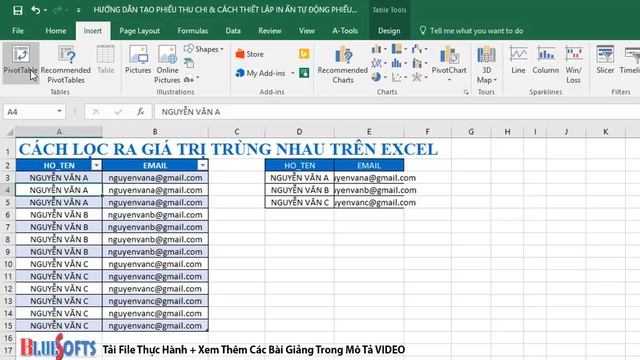Select row 10 header

8,264
